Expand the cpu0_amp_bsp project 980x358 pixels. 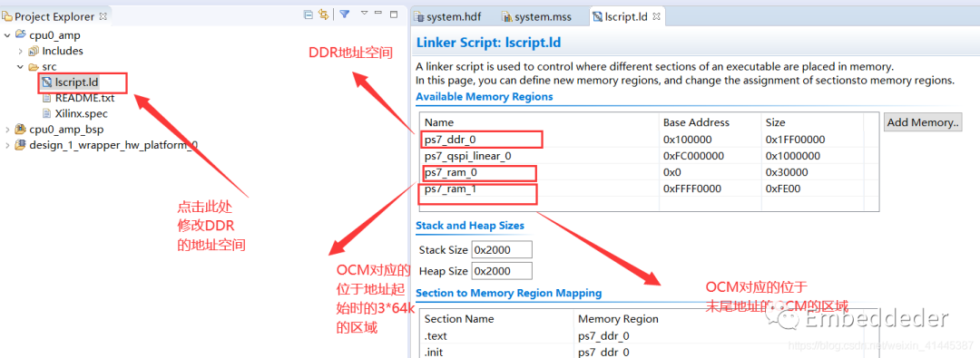click(7, 130)
